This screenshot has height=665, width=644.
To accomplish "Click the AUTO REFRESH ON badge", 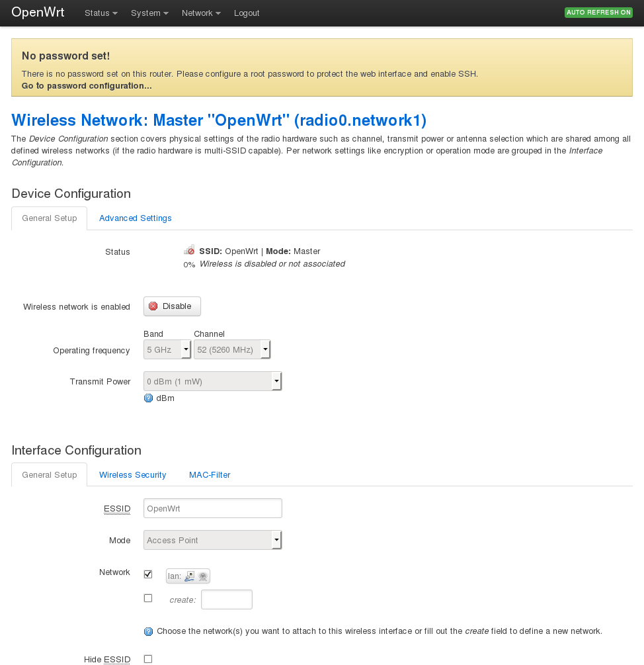I will pyautogui.click(x=598, y=13).
